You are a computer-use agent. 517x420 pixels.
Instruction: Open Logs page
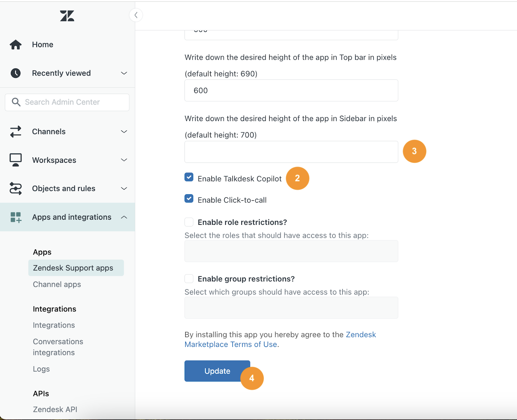41,369
